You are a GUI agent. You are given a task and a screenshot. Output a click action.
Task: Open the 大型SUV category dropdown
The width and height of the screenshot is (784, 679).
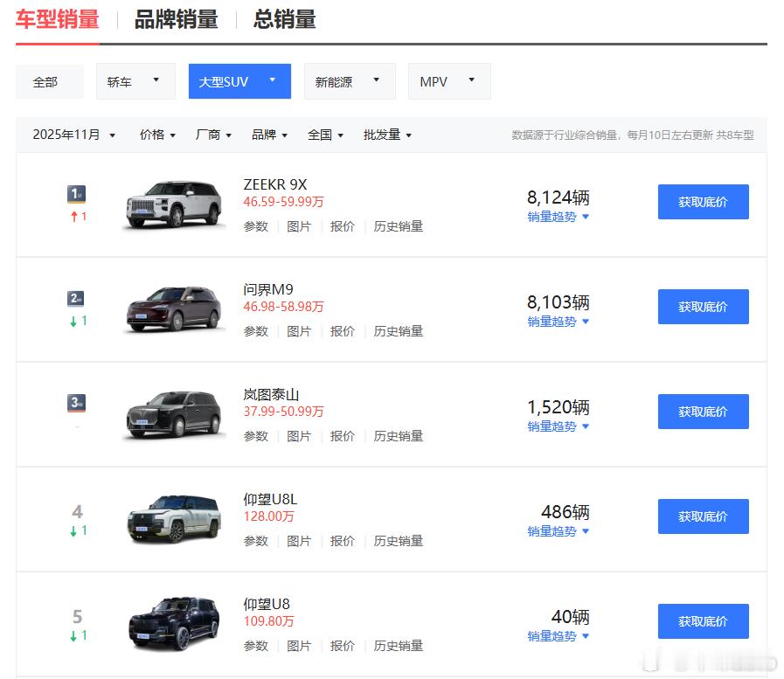tap(239, 81)
